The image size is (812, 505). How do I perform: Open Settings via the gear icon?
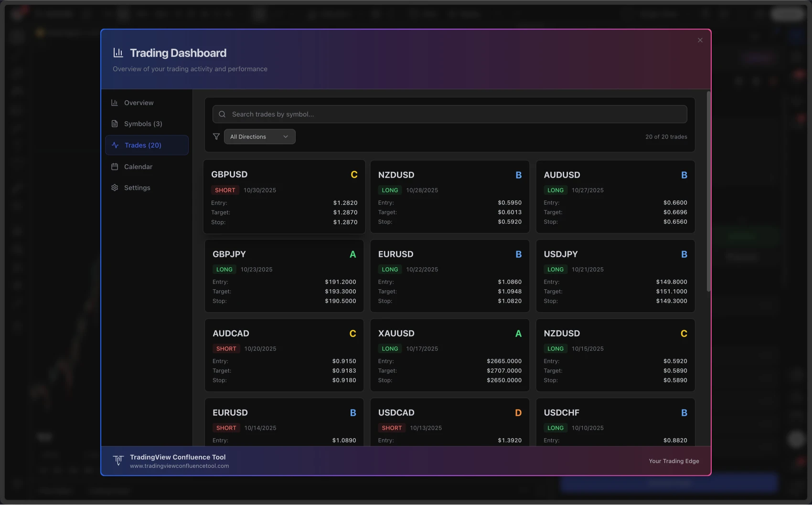[115, 187]
